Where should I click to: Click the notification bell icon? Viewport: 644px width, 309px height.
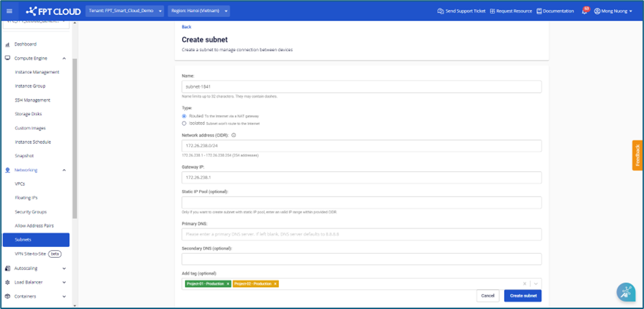pyautogui.click(x=585, y=11)
